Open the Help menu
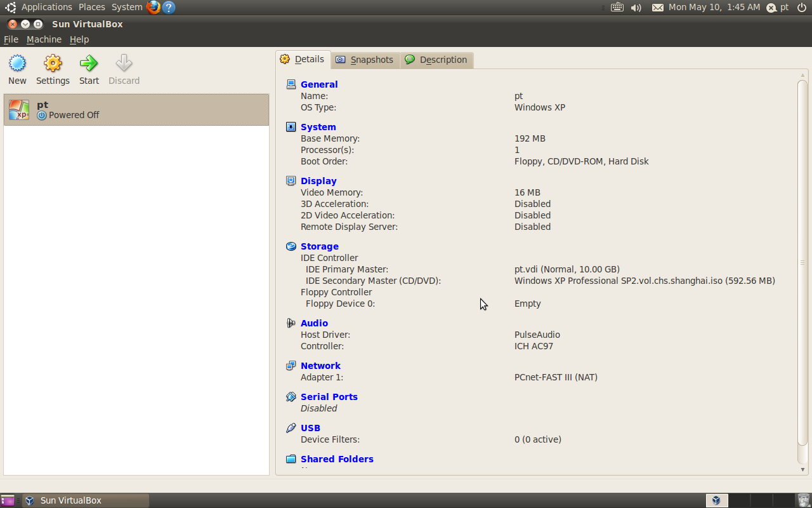Image resolution: width=812 pixels, height=508 pixels. click(x=79, y=39)
